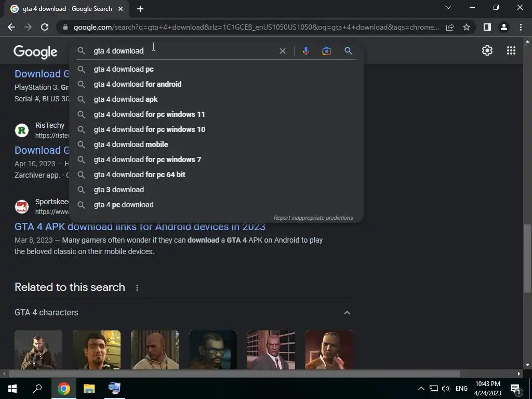The image size is (532, 399).
Task: Go to the Google logo homepage
Action: (x=35, y=51)
